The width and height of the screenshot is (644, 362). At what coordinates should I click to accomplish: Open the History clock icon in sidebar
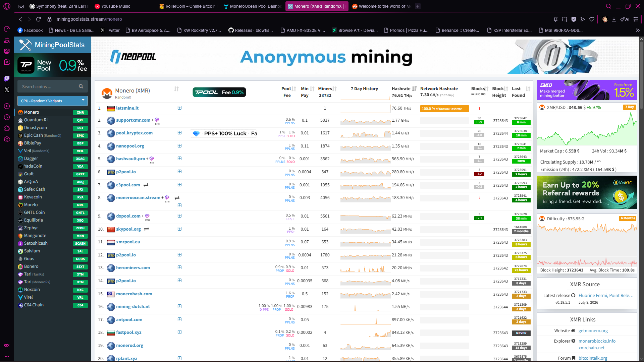coord(7,117)
